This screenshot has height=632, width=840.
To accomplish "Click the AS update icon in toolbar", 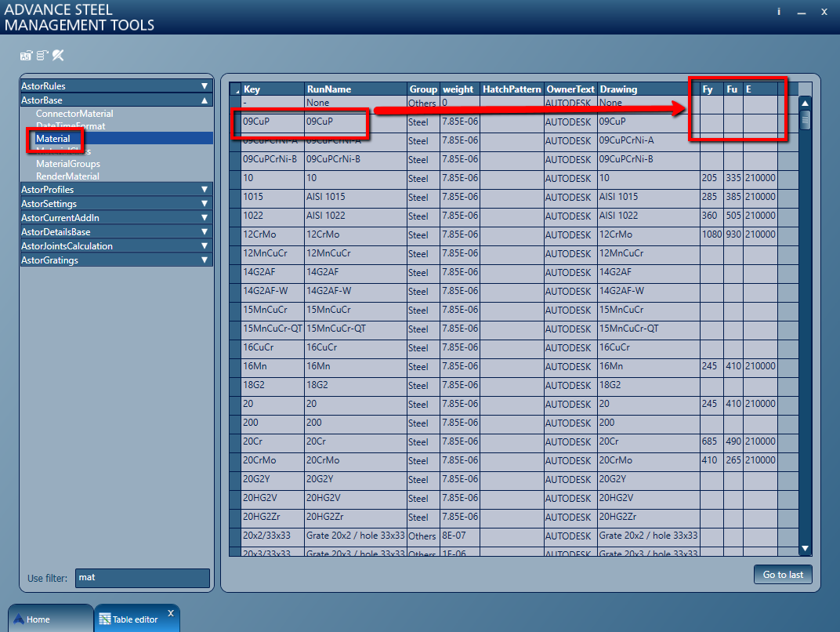I will click(x=26, y=55).
